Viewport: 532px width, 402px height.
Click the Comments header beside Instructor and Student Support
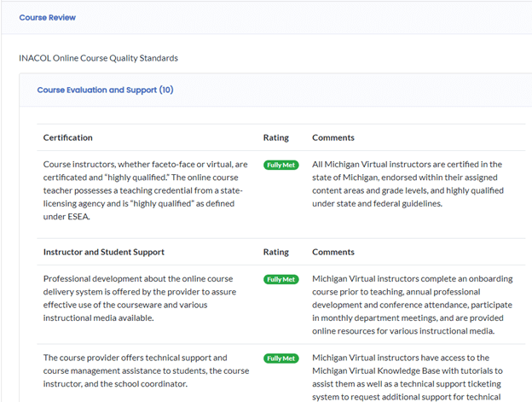(x=333, y=252)
